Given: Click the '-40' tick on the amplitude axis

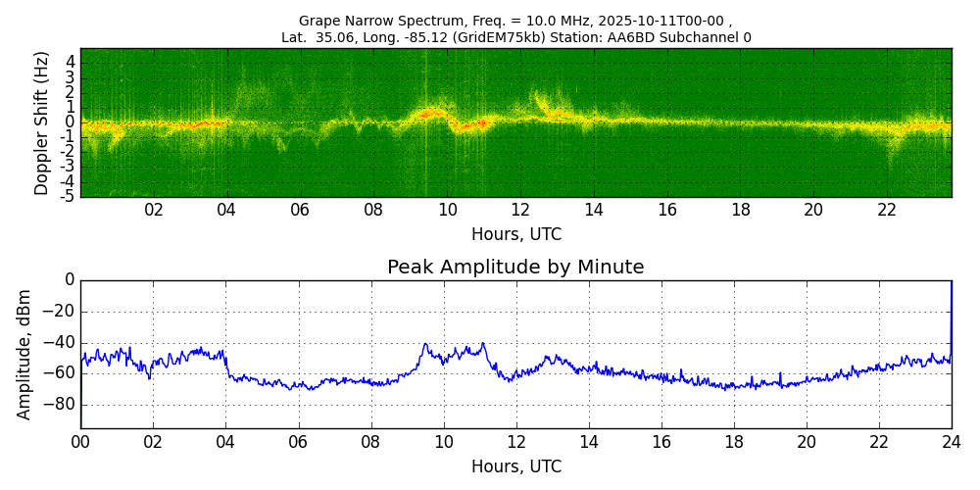Looking at the screenshot, I should [x=61, y=343].
